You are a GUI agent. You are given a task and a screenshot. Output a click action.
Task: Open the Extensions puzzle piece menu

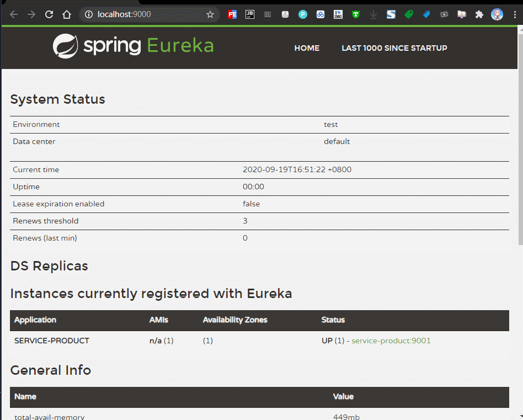coord(479,14)
